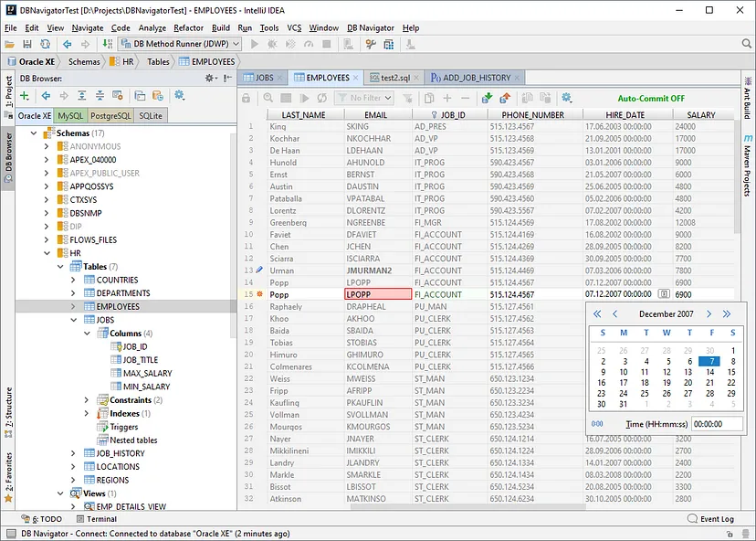Collapse the HR schema node
The height and width of the screenshot is (541, 756).
click(x=47, y=253)
